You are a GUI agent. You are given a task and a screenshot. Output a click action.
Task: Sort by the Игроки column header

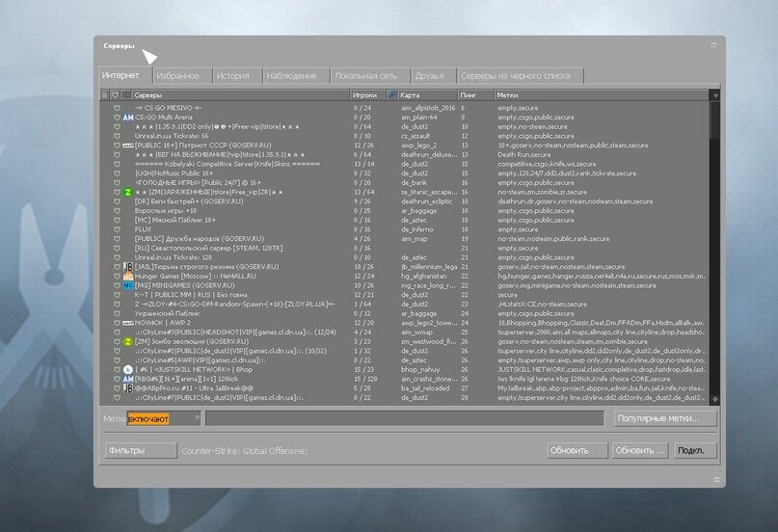pyautogui.click(x=367, y=94)
